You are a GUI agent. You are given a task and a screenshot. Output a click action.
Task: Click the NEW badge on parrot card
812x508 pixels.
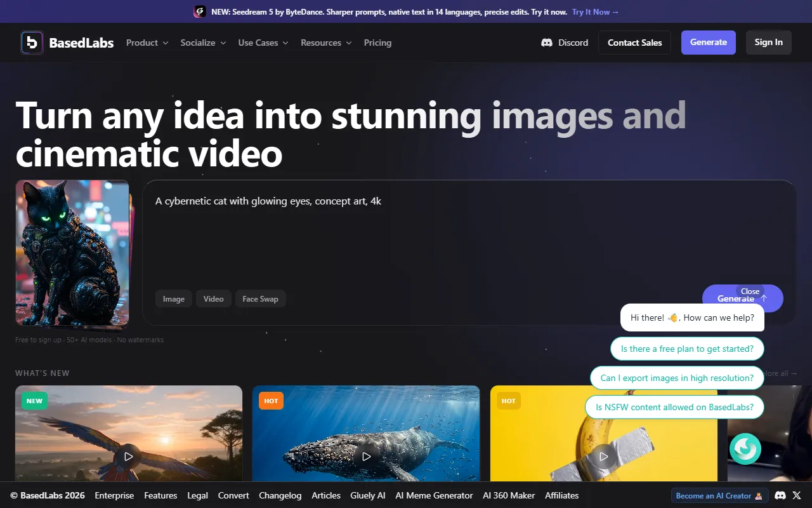click(x=34, y=401)
